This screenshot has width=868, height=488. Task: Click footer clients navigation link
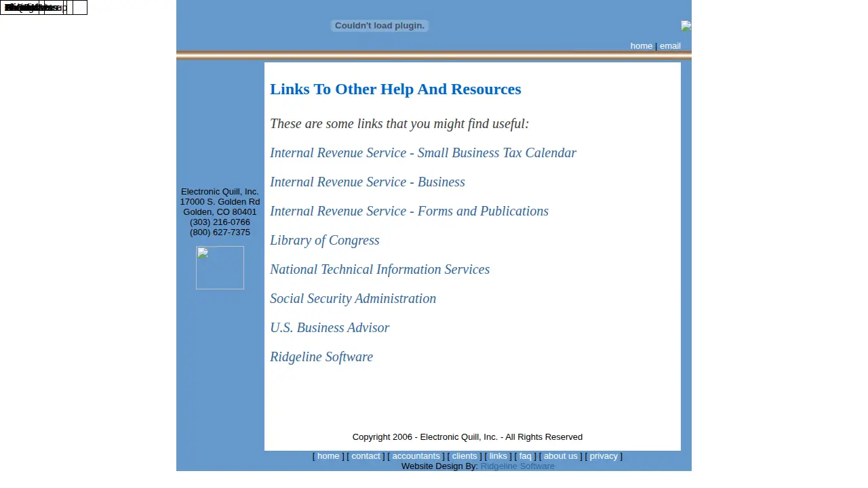pos(465,456)
